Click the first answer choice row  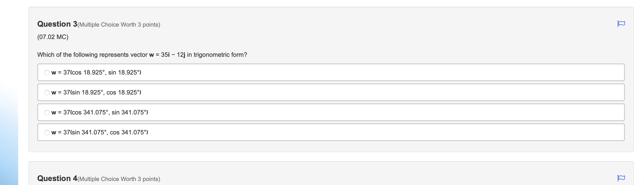pos(325,73)
